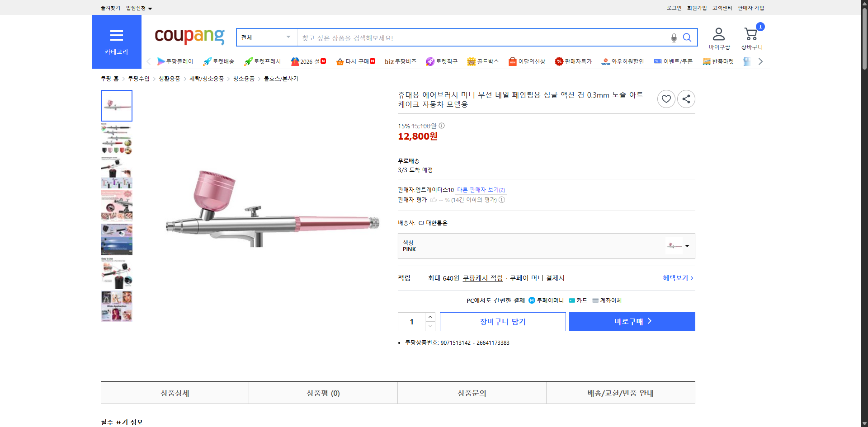Image resolution: width=868 pixels, height=427 pixels.
Task: Expand the 입점신청 menu chevron
Action: [151, 8]
